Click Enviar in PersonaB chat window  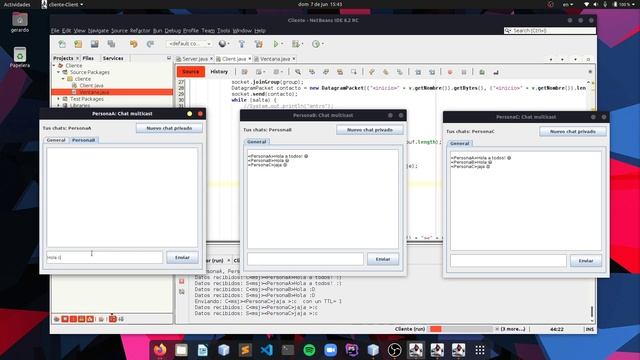click(382, 259)
